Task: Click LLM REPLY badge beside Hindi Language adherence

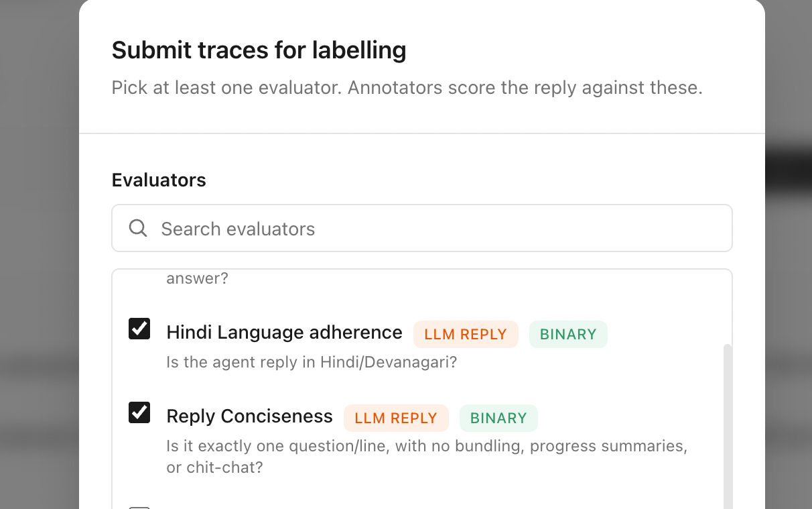Action: [466, 334]
